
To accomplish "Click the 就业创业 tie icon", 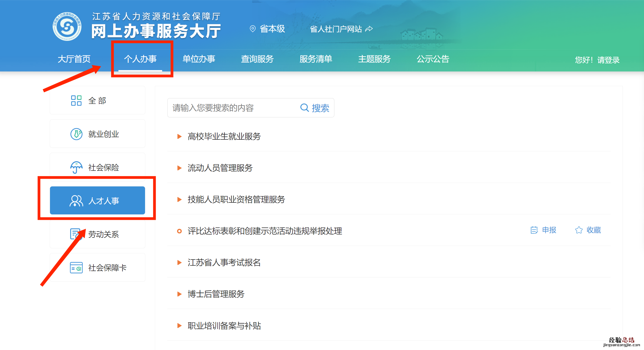I will [76, 134].
